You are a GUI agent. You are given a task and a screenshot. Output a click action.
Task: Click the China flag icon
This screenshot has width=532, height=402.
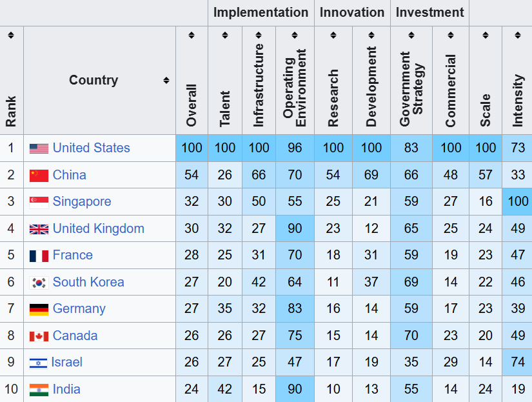coord(39,176)
